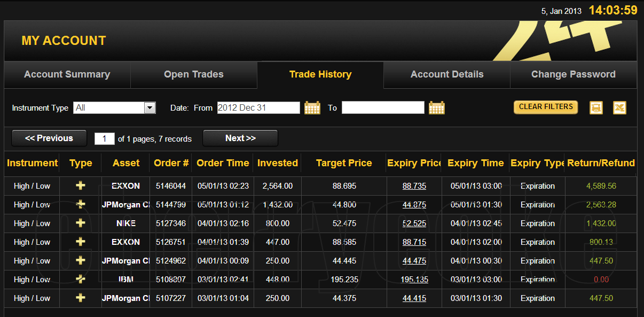Click the MY ACCOUNT heading

(64, 41)
